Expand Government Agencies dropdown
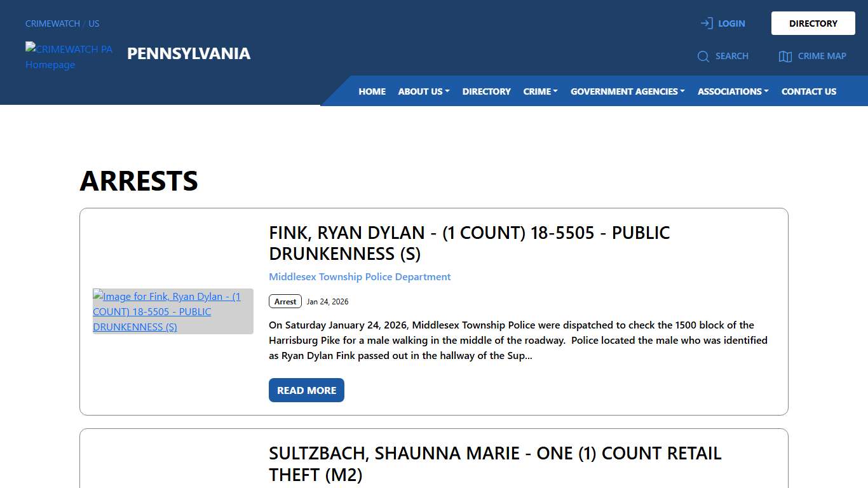This screenshot has width=868, height=488. click(627, 91)
